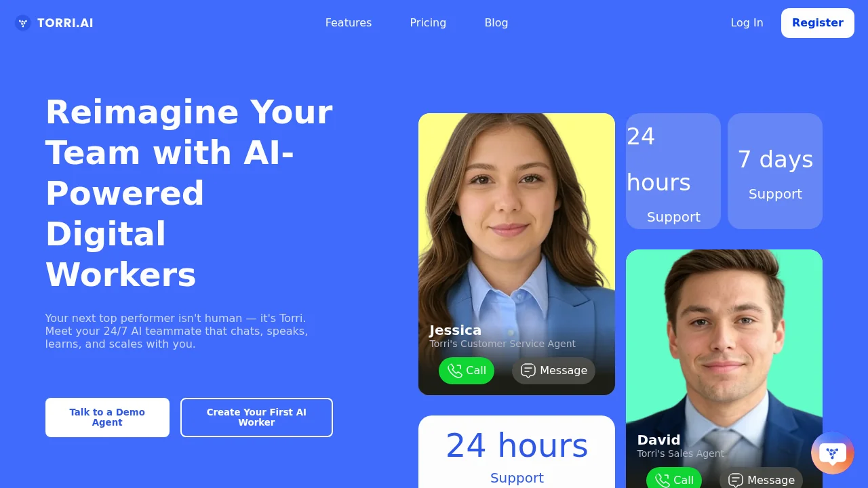
Task: Click Talk to a Demo Agent
Action: click(107, 418)
